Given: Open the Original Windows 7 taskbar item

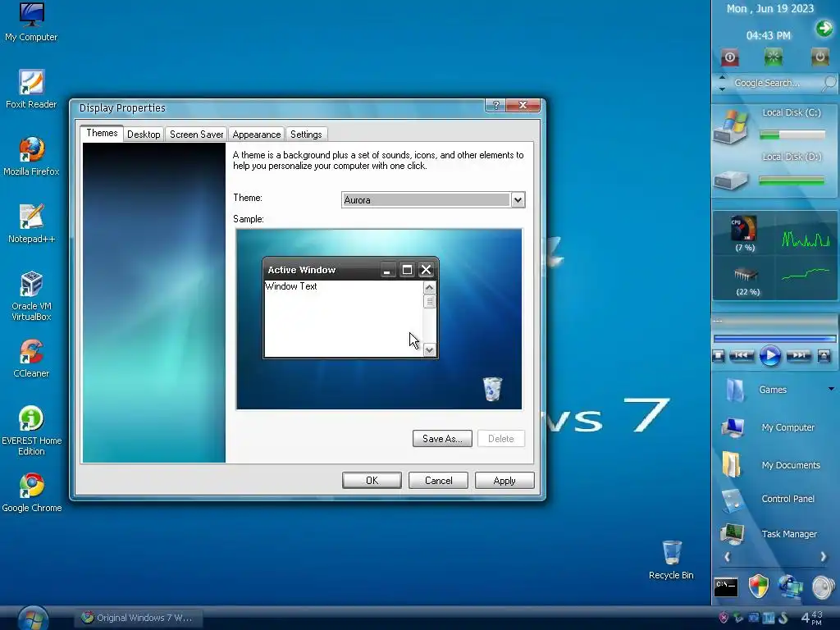Looking at the screenshot, I should tap(138, 618).
